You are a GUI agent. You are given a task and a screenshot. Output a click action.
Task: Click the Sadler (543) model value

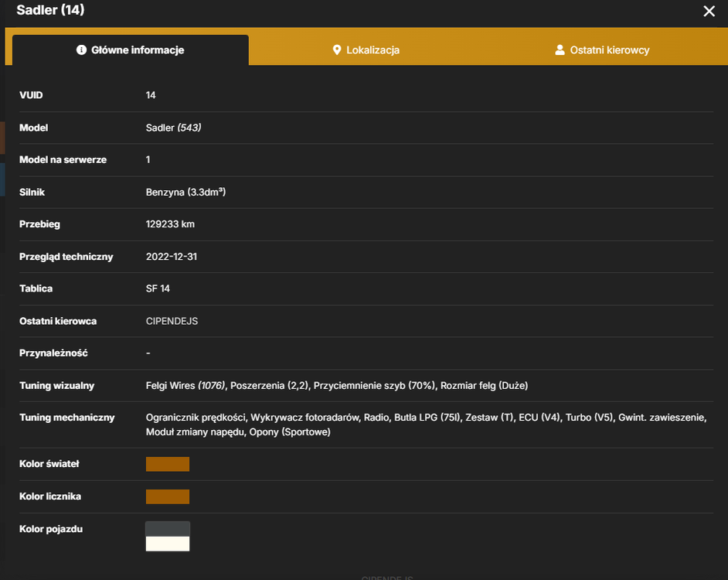pyautogui.click(x=174, y=128)
